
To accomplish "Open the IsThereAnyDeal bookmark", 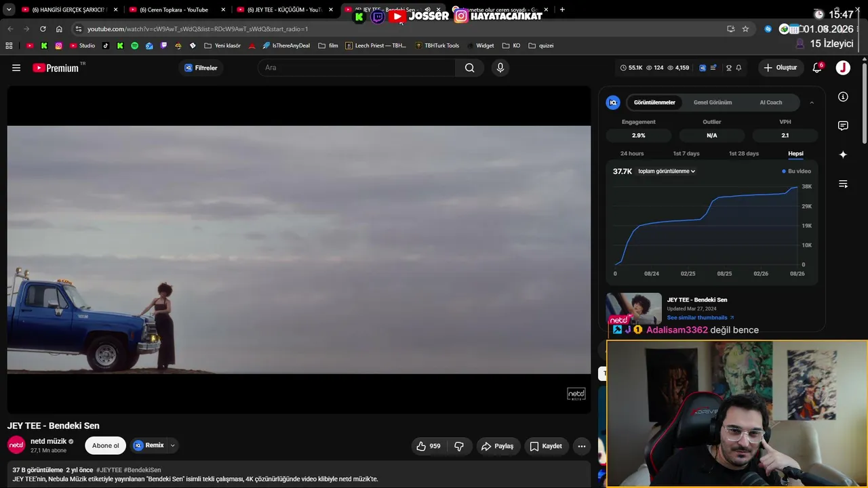I will (x=286, y=45).
